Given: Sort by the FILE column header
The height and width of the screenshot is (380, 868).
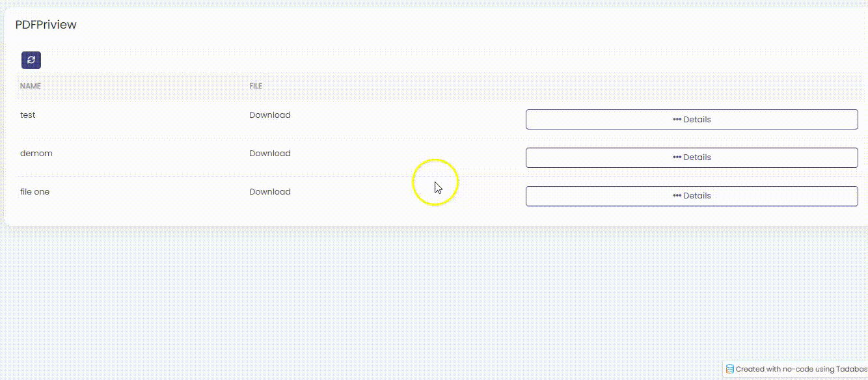Looking at the screenshot, I should pos(256,86).
